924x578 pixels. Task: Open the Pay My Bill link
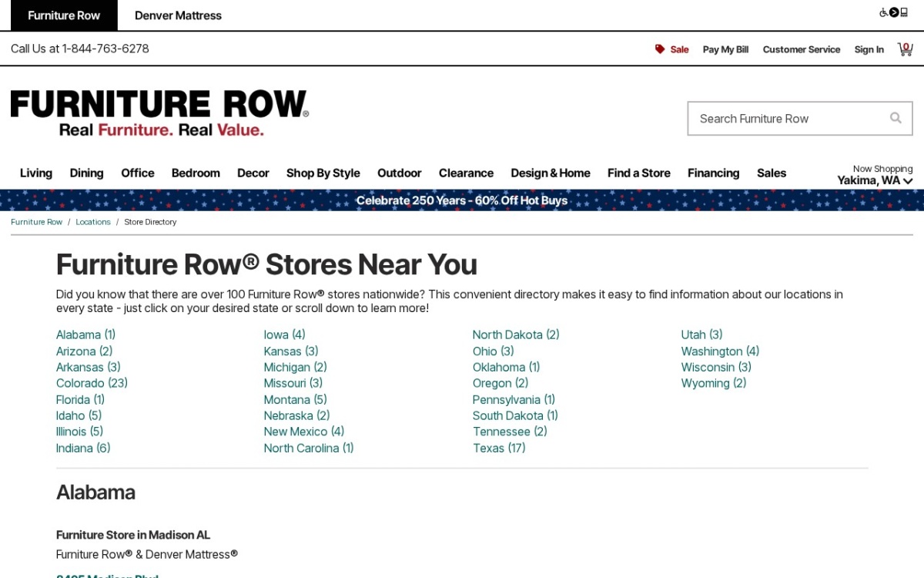pos(725,49)
